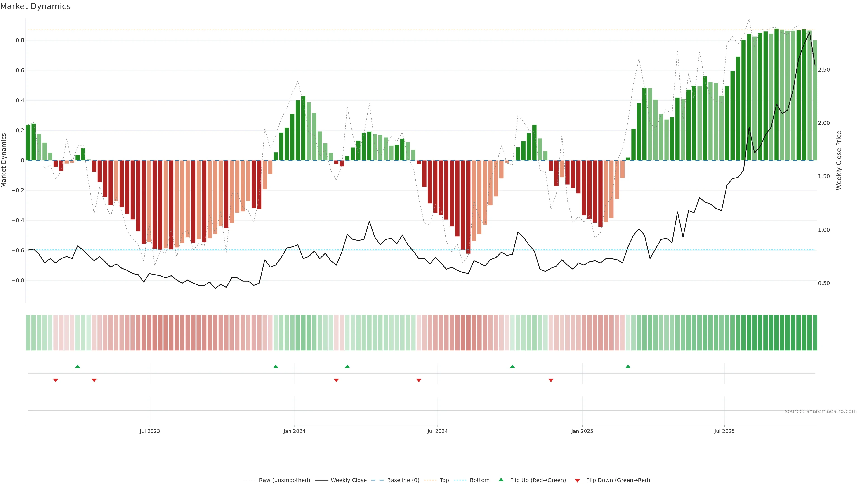Toggle the Bottom legend entry
The image size is (868, 488).
pyautogui.click(x=479, y=480)
